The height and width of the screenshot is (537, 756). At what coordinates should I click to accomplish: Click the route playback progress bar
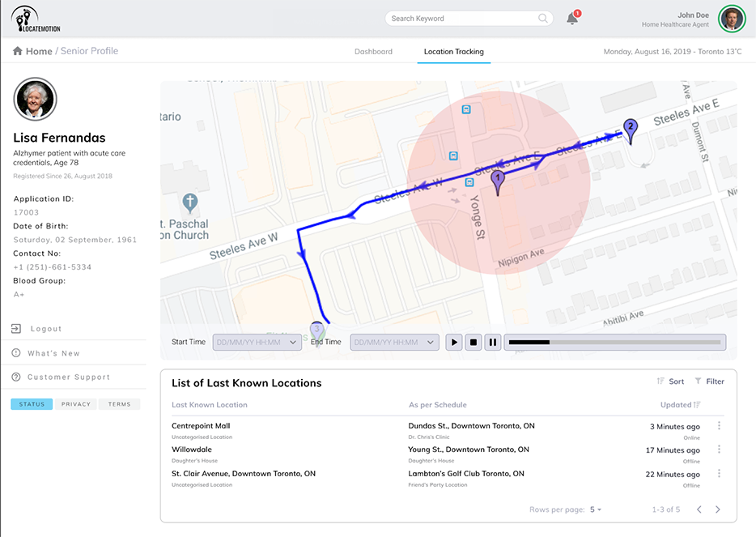coord(614,343)
